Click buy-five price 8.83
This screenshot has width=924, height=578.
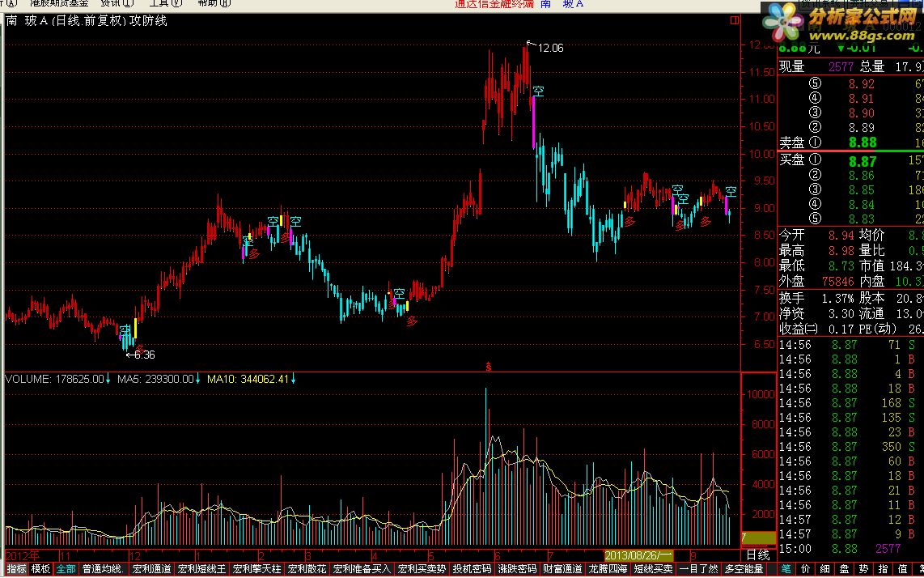(x=862, y=219)
